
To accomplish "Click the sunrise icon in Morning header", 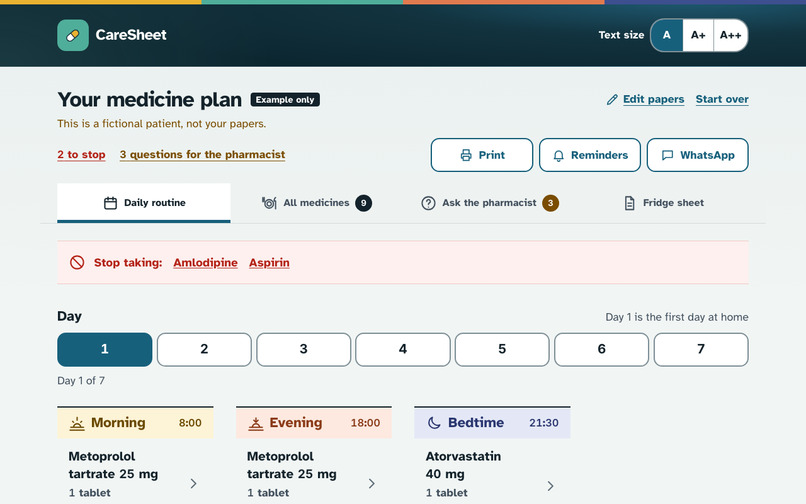I will point(77,423).
